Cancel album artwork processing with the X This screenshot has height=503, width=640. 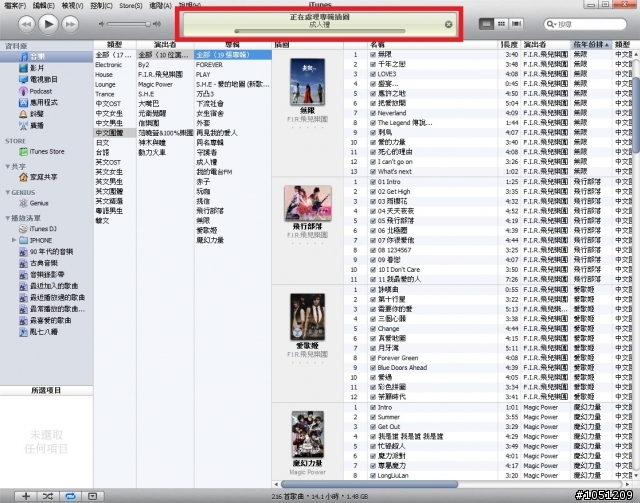(x=448, y=24)
